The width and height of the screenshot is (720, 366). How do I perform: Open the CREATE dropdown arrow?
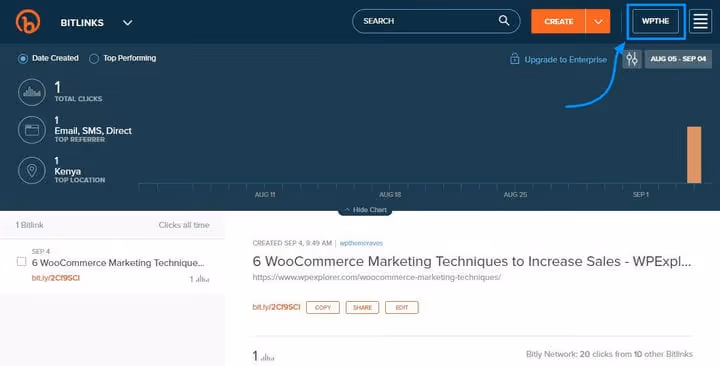(x=598, y=21)
